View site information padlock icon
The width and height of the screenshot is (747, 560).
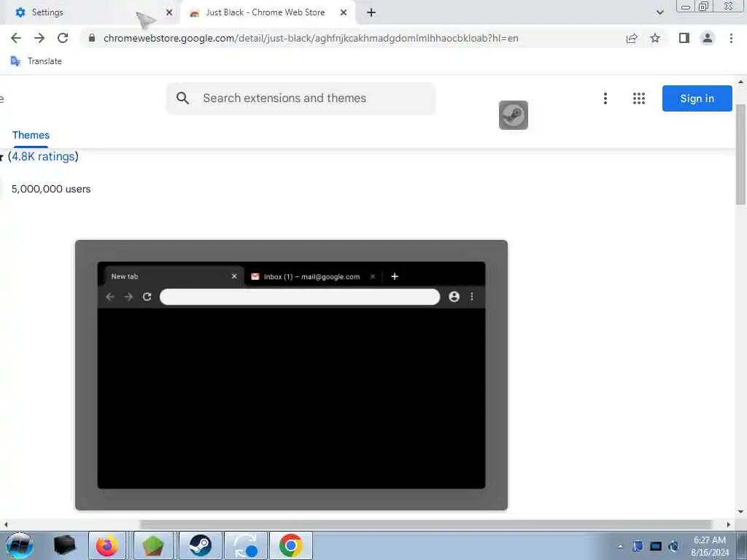click(x=92, y=38)
